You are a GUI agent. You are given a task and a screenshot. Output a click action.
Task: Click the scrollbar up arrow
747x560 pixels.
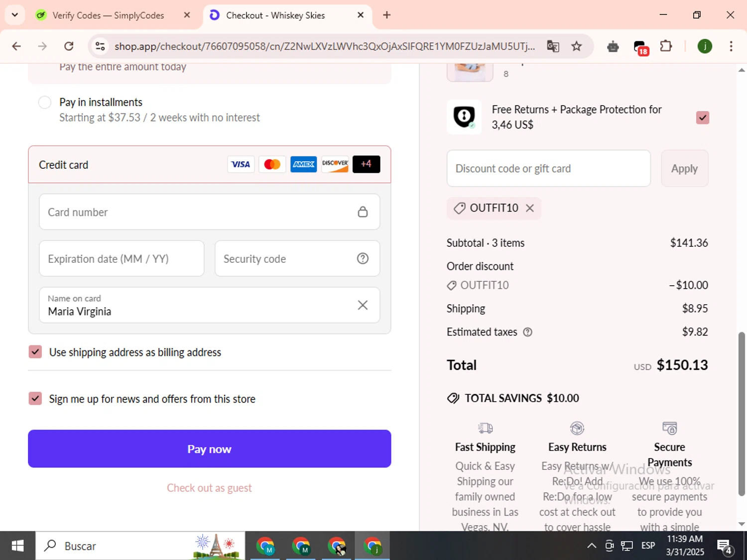click(x=742, y=70)
